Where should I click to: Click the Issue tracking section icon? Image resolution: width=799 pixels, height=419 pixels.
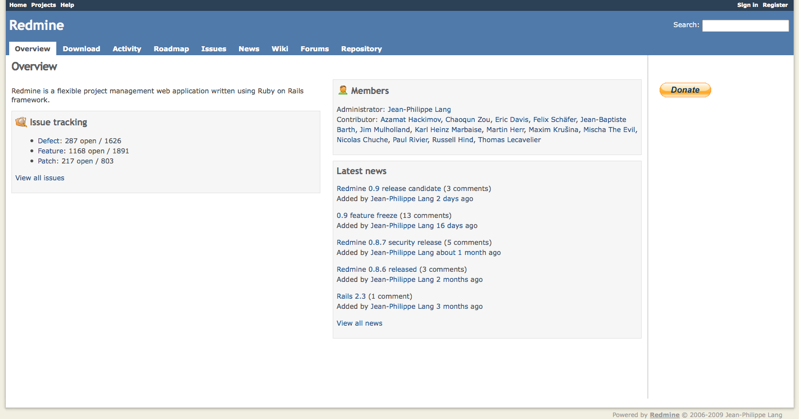click(x=21, y=122)
